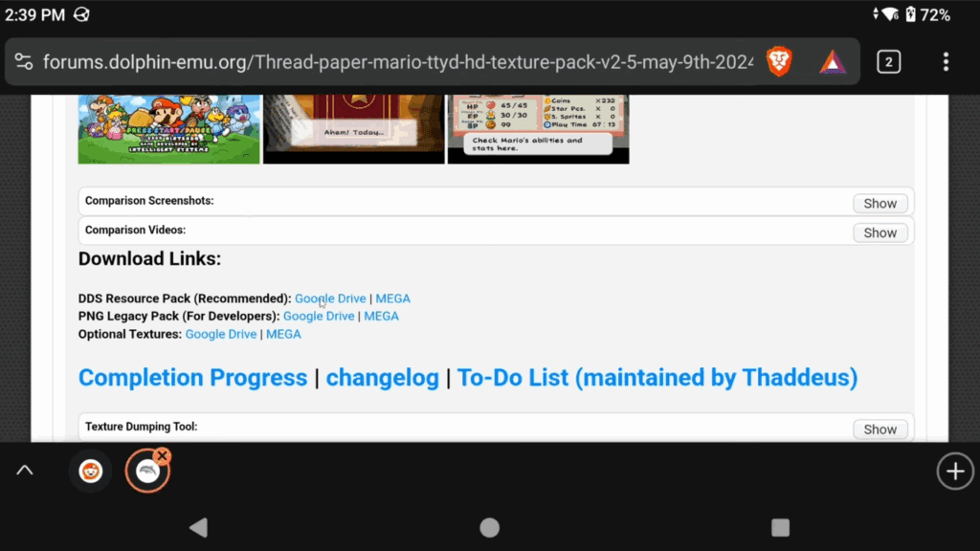Select 'DDS Resource Pack (Recommended):' label

point(185,298)
